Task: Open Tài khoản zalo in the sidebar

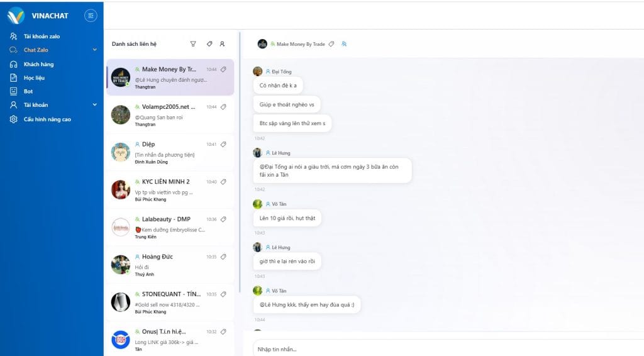Action: (x=42, y=36)
